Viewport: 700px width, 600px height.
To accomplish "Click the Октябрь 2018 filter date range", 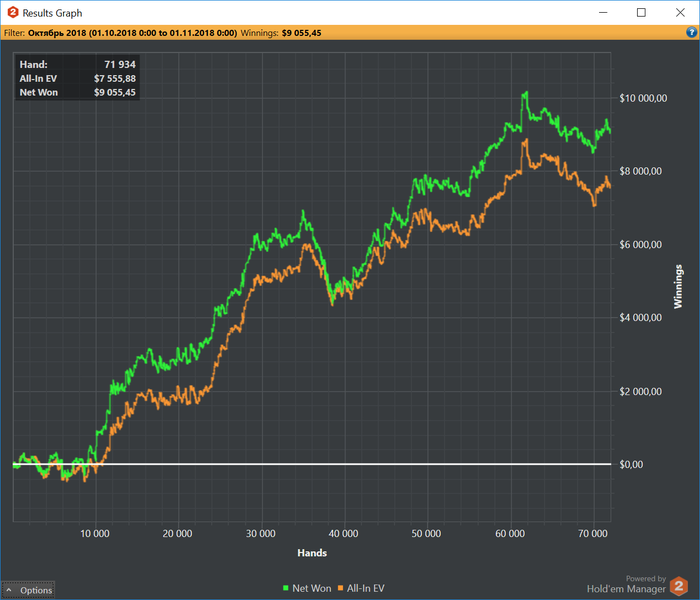I will 133,33.
